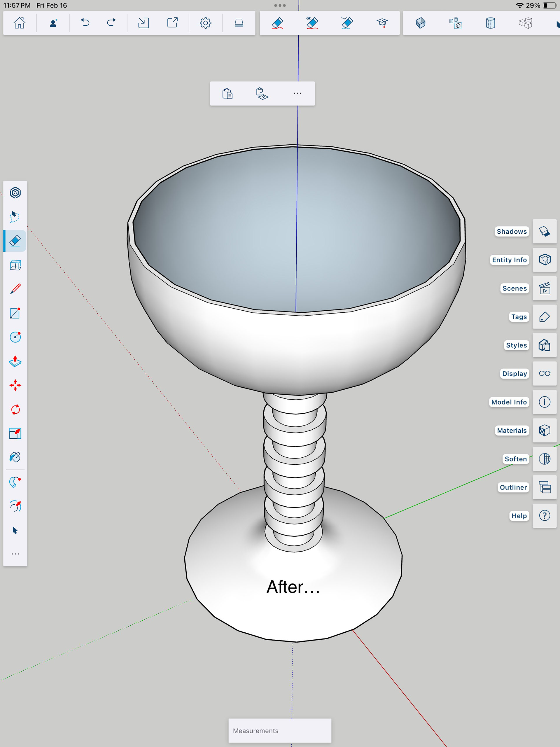Select the Offset tool

pyautogui.click(x=15, y=506)
